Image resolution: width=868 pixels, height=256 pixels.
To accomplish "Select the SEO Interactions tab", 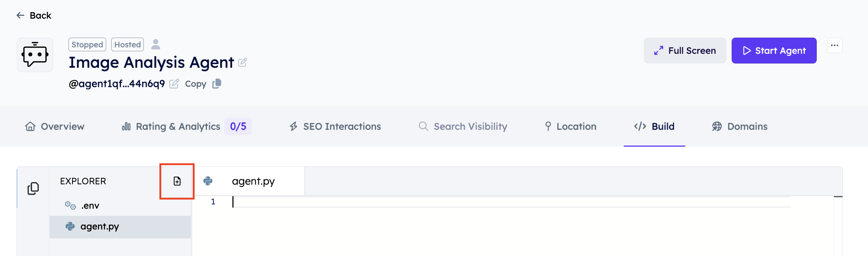I will [335, 127].
